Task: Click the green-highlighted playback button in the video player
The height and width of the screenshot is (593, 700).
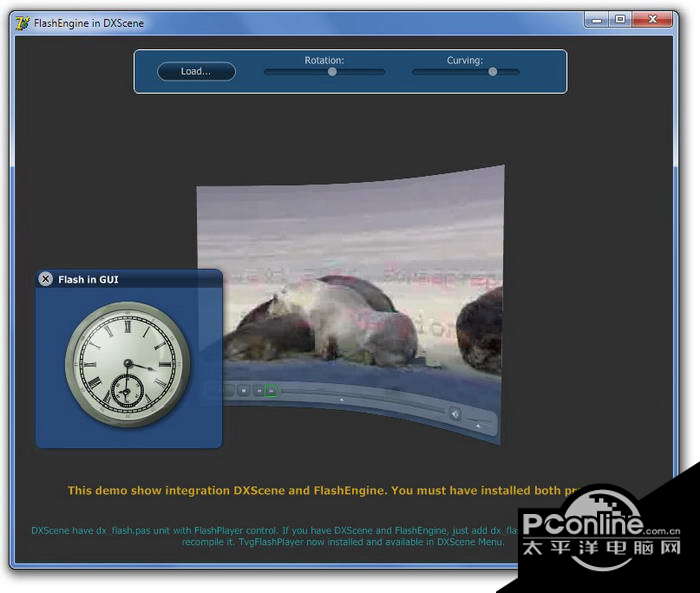Action: click(x=271, y=391)
